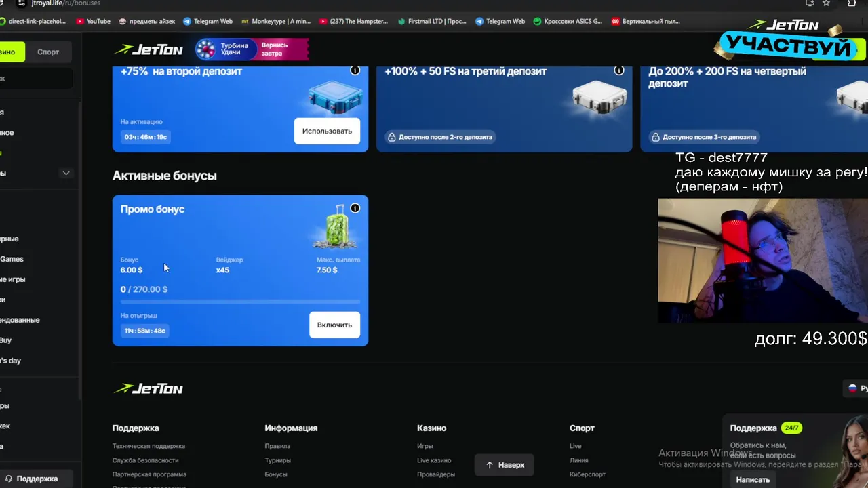Open the Линия footer link

point(578,460)
